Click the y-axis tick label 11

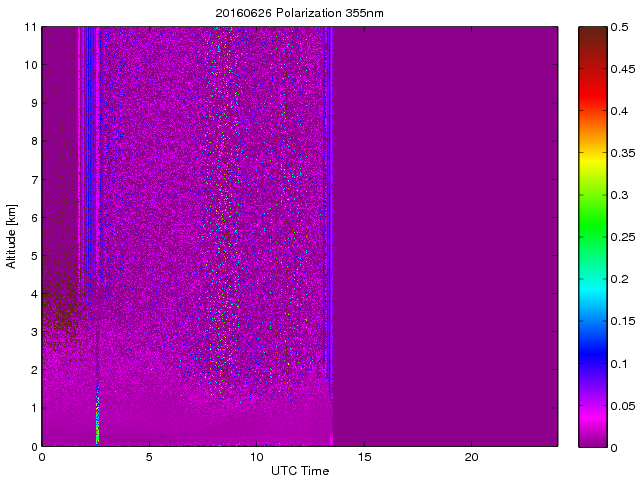point(30,27)
